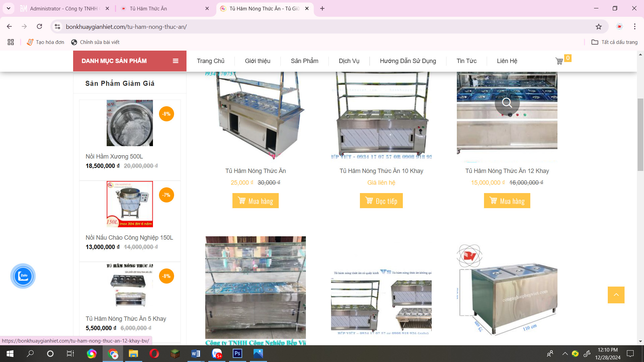Open Chỉnh sửa bài viết bookmark
The height and width of the screenshot is (362, 644).
(96, 42)
